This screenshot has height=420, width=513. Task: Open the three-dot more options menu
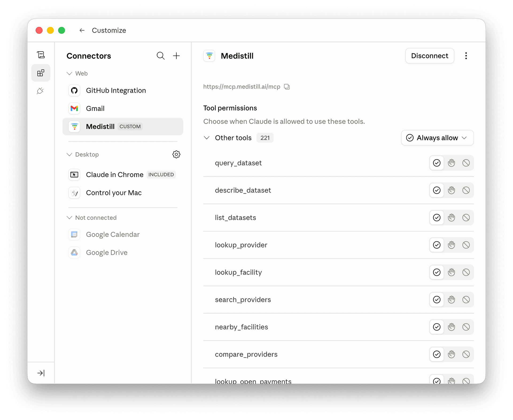466,56
